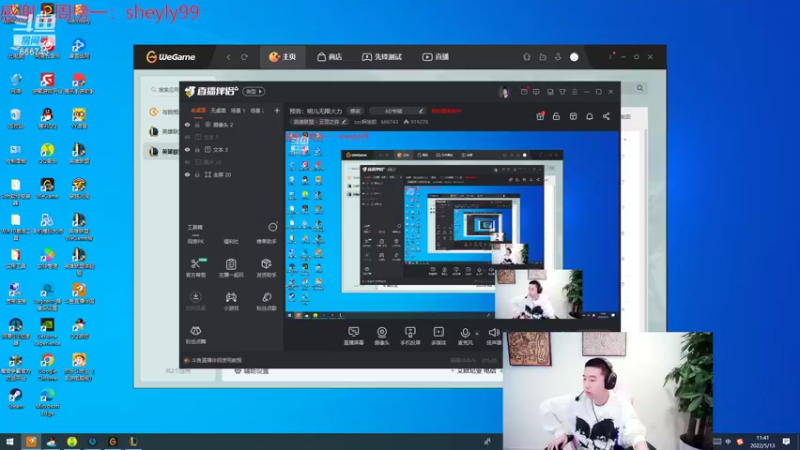Viewport: 800px width, 450px height.
Task: Click the refresh icon in WeGame header
Action: click(x=244, y=57)
